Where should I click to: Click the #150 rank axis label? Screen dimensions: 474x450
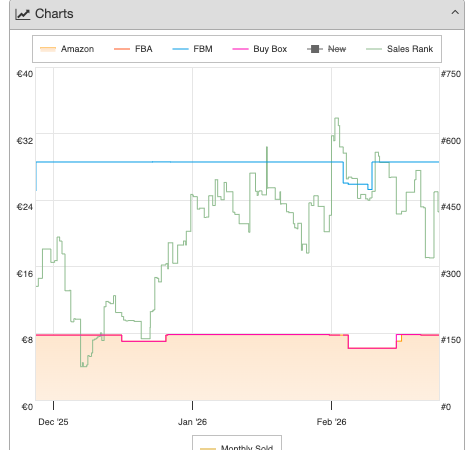coord(451,340)
